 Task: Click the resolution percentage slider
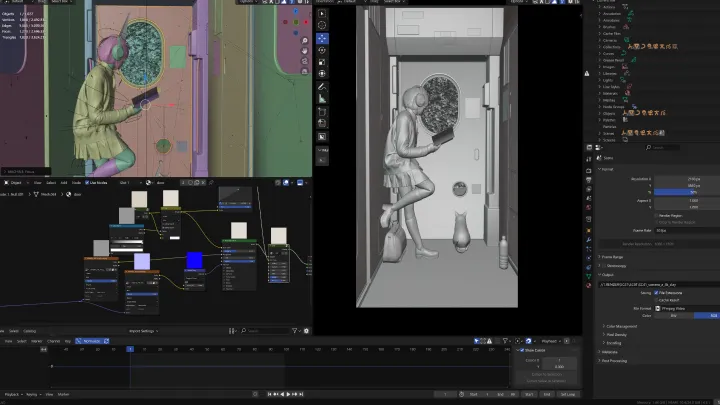[x=687, y=192]
